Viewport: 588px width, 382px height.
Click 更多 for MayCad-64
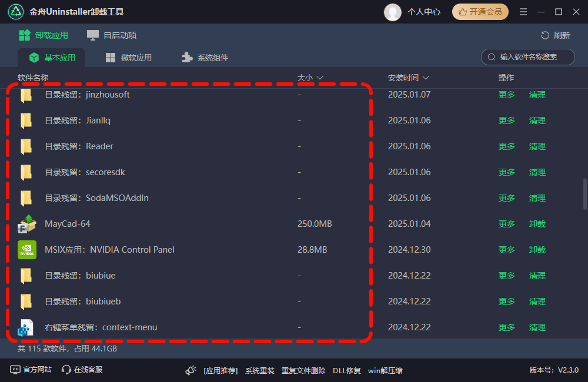click(x=507, y=224)
